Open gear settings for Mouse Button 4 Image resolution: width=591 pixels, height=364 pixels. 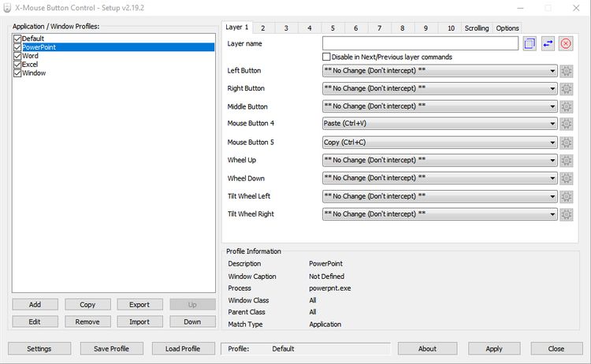[566, 124]
